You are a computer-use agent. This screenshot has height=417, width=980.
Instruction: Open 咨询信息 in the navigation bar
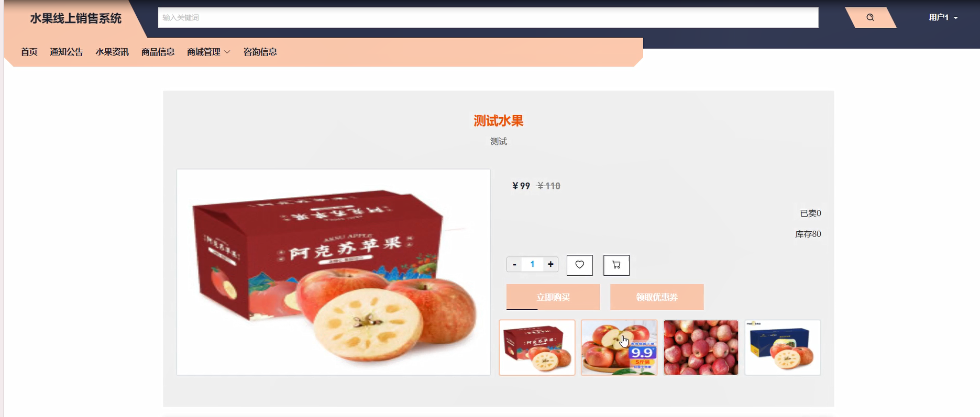pos(260,52)
